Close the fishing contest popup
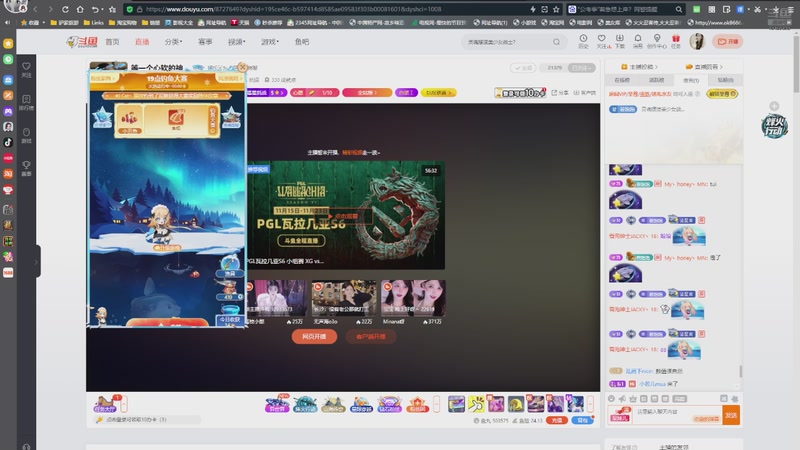 (242, 67)
